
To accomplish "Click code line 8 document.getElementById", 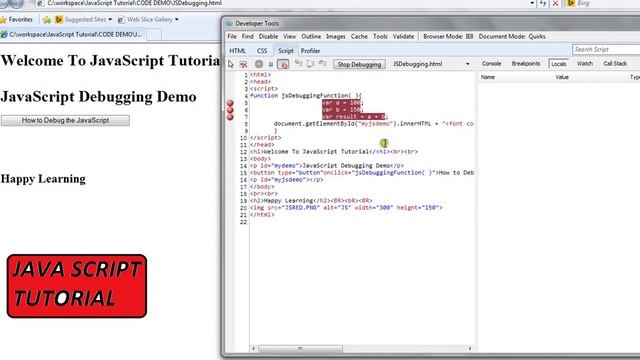I will click(373, 124).
